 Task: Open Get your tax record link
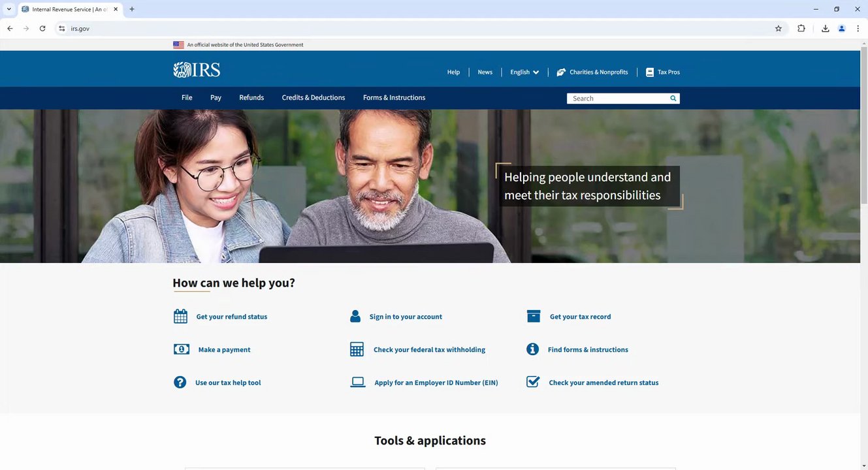tap(581, 317)
